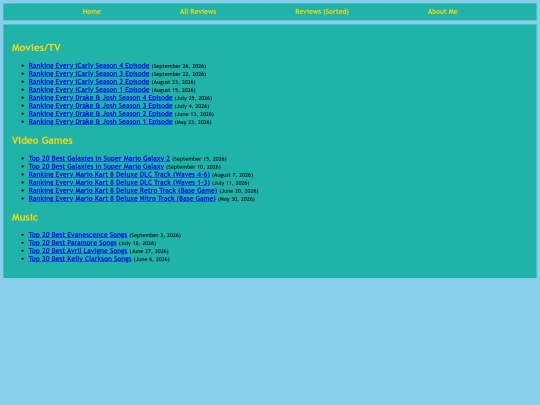Open Mario Kart 8 Deluxe DLC Waves 1-3 ranking
Image resolution: width=540 pixels, height=405 pixels.
(119, 183)
